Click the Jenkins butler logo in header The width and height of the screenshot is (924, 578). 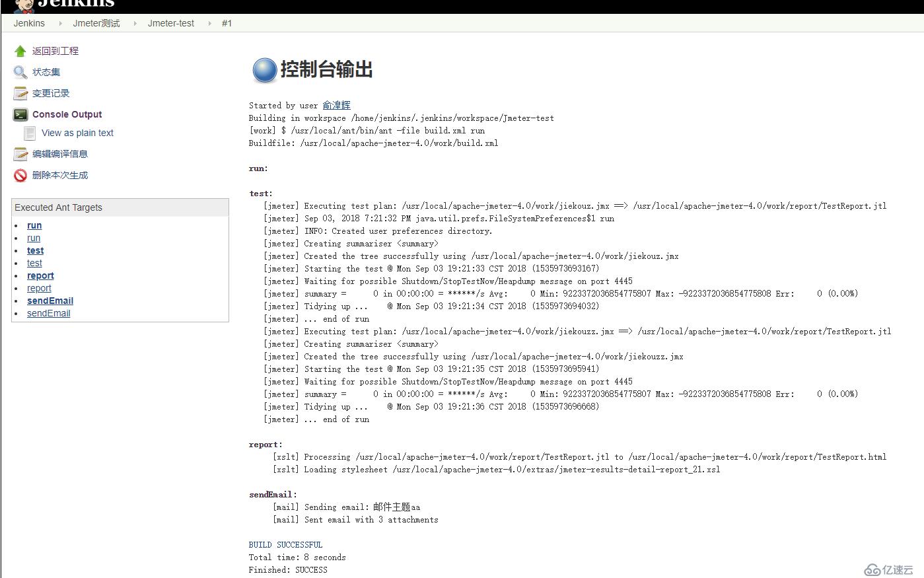pyautogui.click(x=24, y=5)
